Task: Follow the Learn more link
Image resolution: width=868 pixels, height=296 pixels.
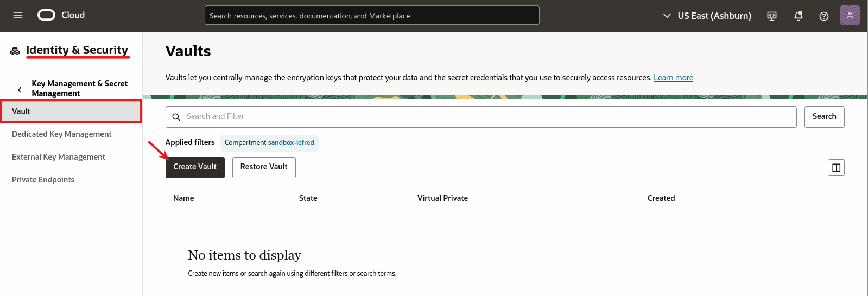Action: (673, 78)
